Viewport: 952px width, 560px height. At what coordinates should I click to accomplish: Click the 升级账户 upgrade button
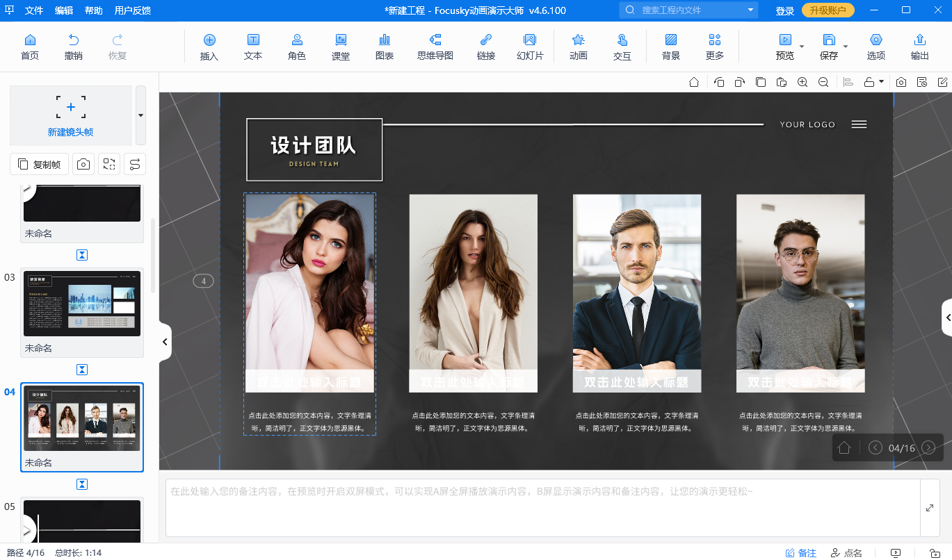click(828, 10)
